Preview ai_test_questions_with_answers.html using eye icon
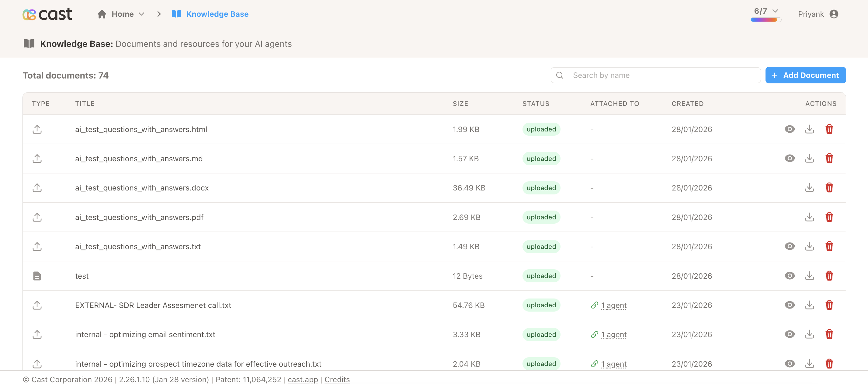The height and width of the screenshot is (384, 868). pyautogui.click(x=790, y=129)
